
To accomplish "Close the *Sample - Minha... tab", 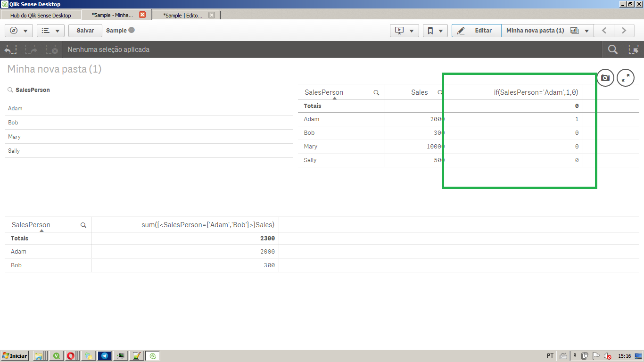I will (142, 15).
